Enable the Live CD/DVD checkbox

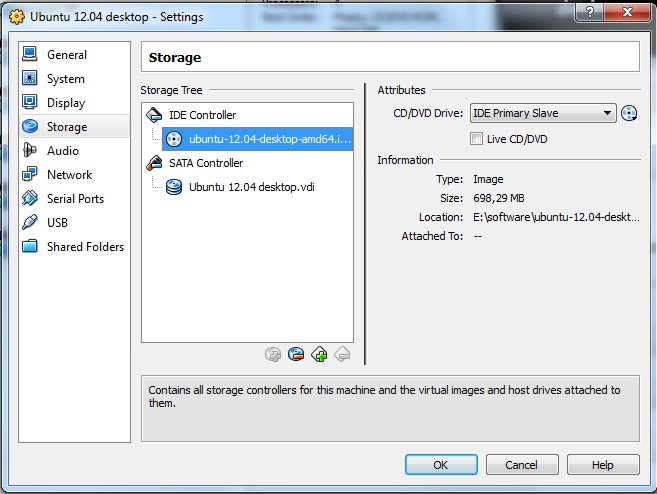[x=476, y=139]
